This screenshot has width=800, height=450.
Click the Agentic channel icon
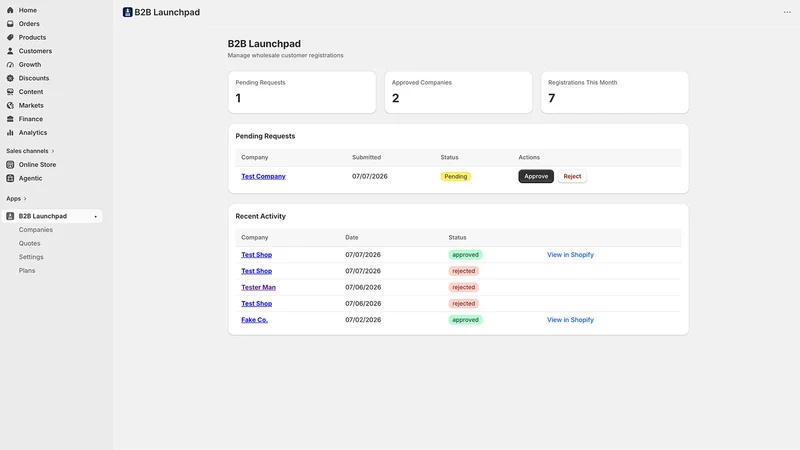pos(10,178)
